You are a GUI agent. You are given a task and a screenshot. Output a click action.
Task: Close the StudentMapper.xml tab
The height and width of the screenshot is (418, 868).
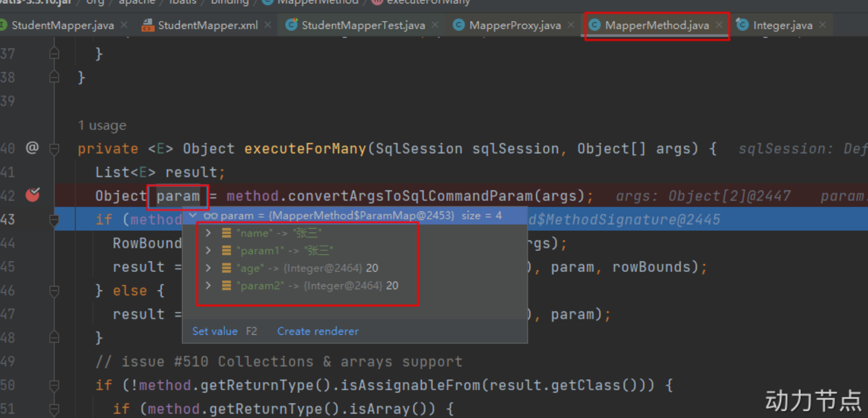268,25
